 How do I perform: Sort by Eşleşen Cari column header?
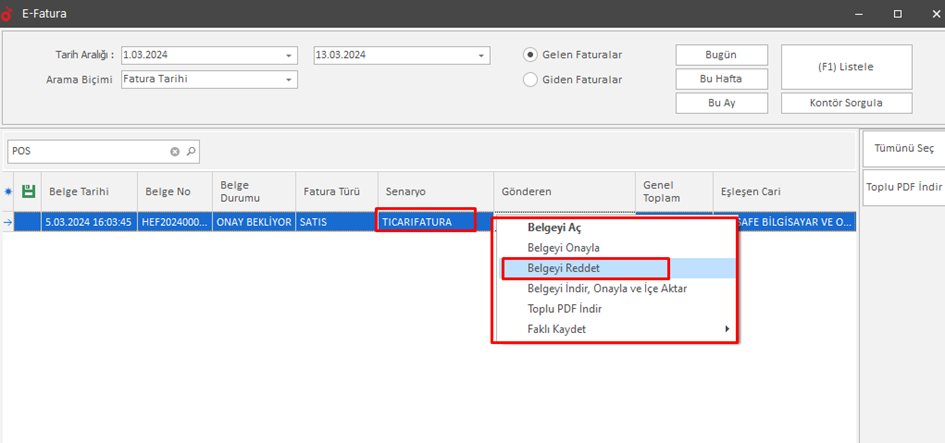click(x=784, y=192)
